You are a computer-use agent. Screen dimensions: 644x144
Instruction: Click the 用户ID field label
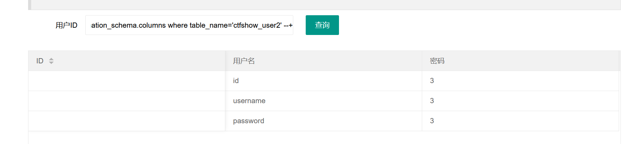click(x=66, y=25)
